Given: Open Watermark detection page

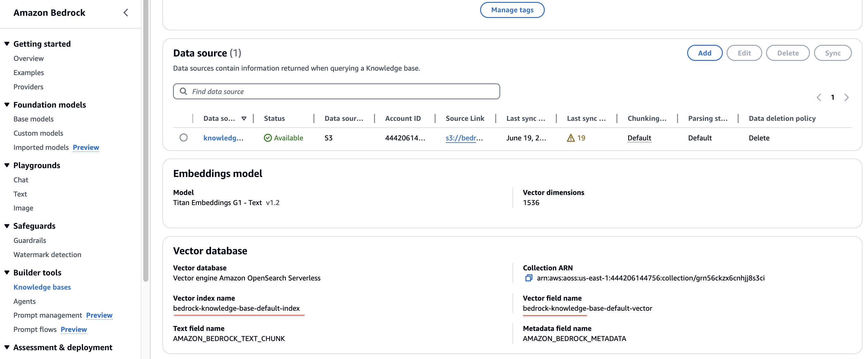Looking at the screenshot, I should (47, 255).
